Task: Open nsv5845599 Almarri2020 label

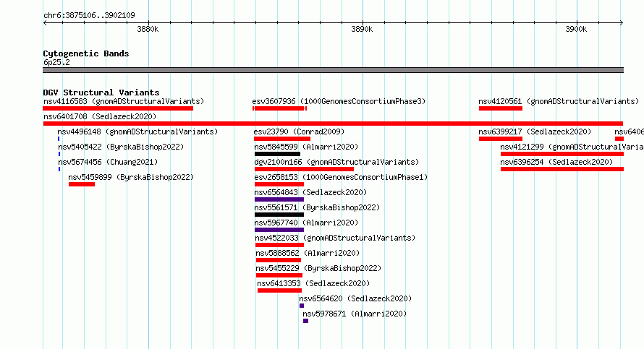Action: [x=306, y=147]
